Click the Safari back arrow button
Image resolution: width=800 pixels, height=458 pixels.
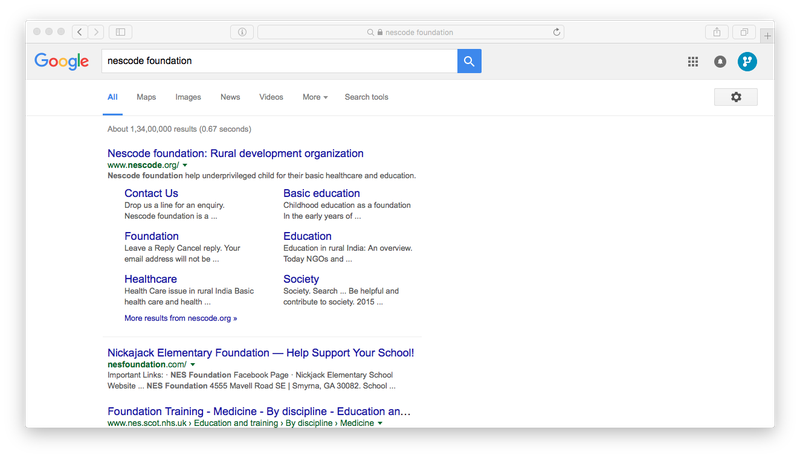point(80,32)
